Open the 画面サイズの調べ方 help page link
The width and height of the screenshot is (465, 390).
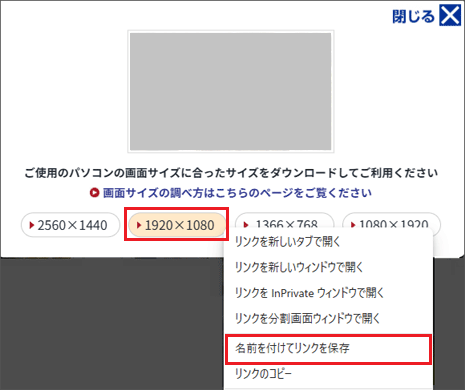[x=231, y=193]
